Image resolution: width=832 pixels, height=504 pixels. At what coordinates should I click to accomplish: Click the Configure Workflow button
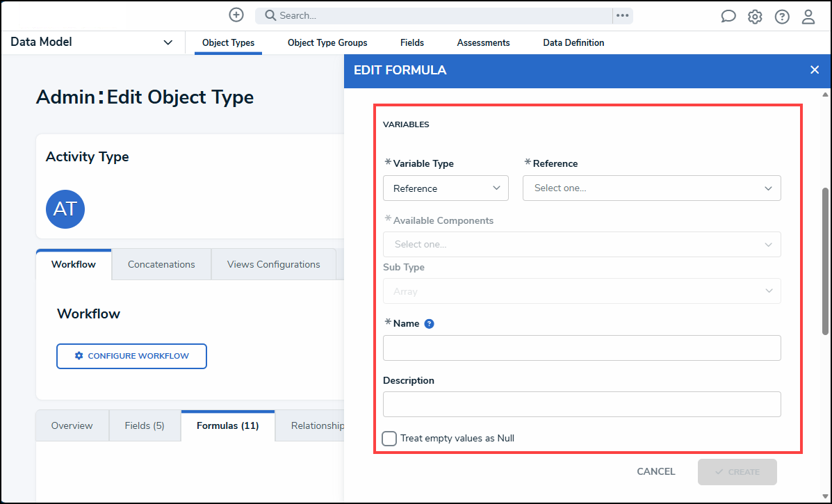131,356
